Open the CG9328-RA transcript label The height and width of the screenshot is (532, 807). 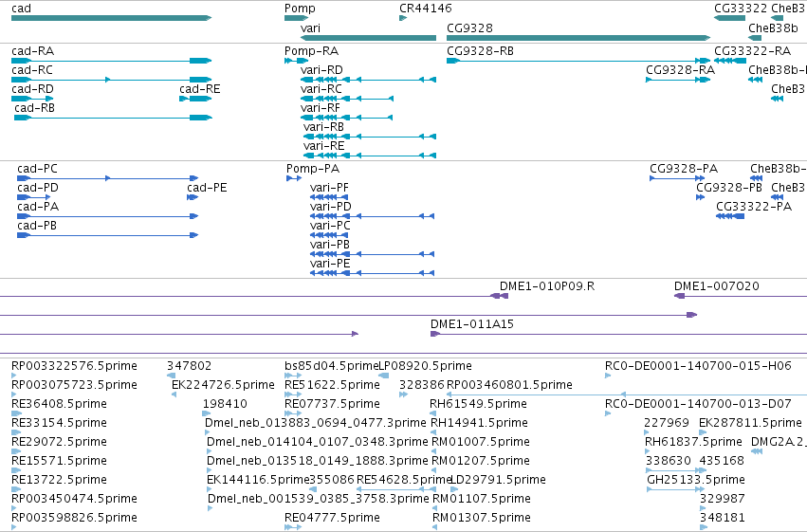[680, 70]
